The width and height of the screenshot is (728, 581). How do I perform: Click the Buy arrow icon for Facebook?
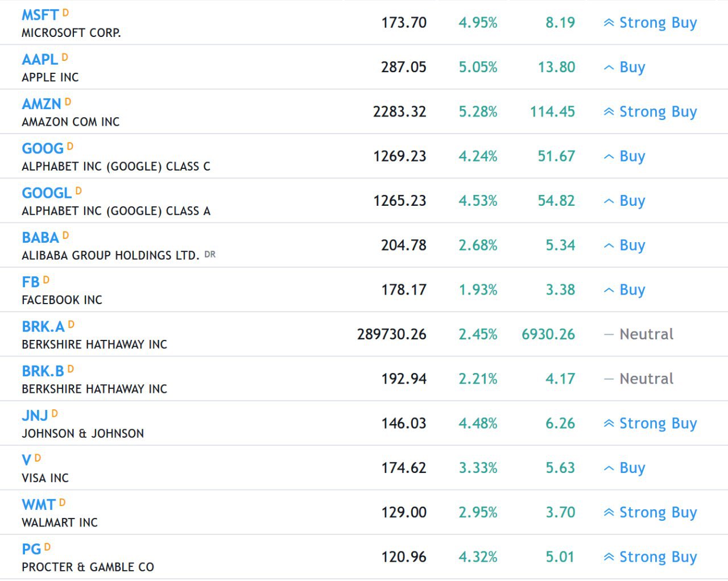point(609,290)
